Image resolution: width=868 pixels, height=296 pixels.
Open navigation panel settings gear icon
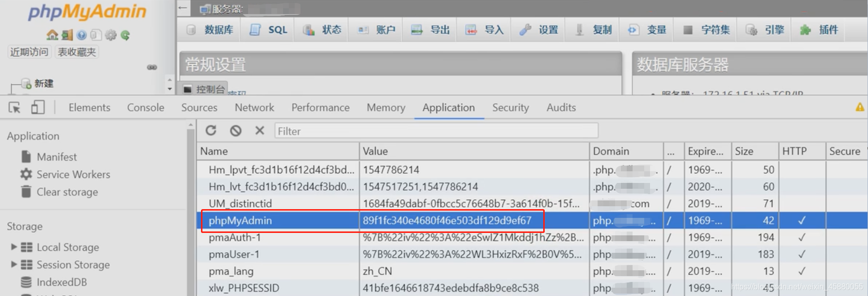coord(111,35)
